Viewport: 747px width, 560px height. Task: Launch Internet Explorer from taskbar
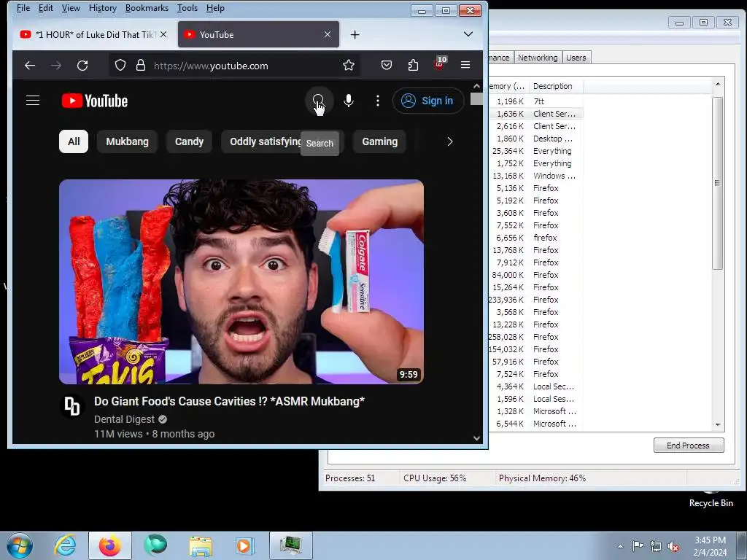tap(65, 545)
